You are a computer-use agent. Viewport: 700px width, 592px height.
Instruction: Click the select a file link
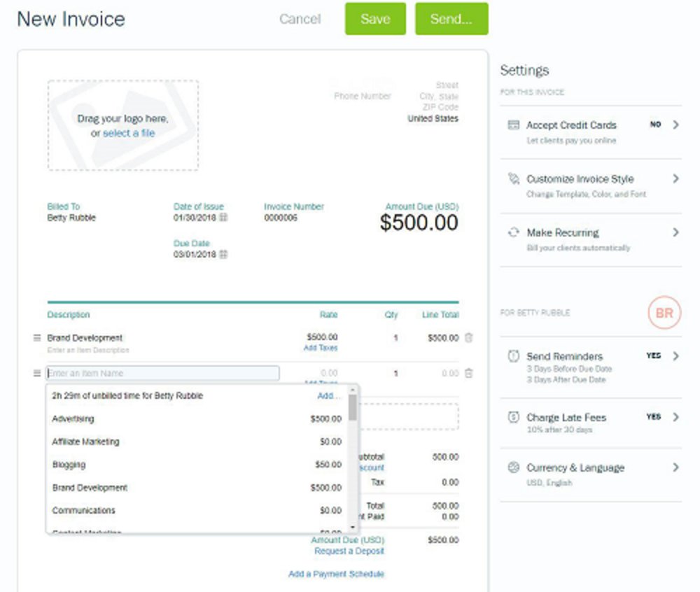(129, 133)
